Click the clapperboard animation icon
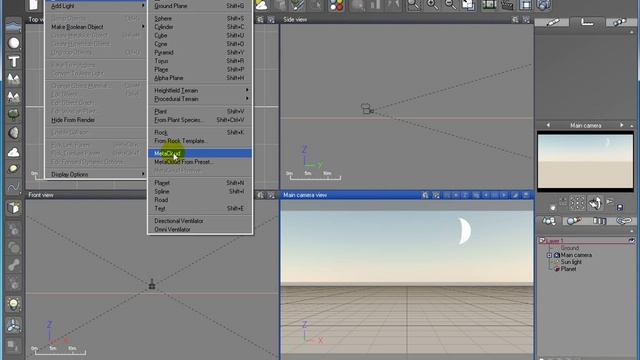Image resolution: width=640 pixels, height=360 pixels. [507, 5]
